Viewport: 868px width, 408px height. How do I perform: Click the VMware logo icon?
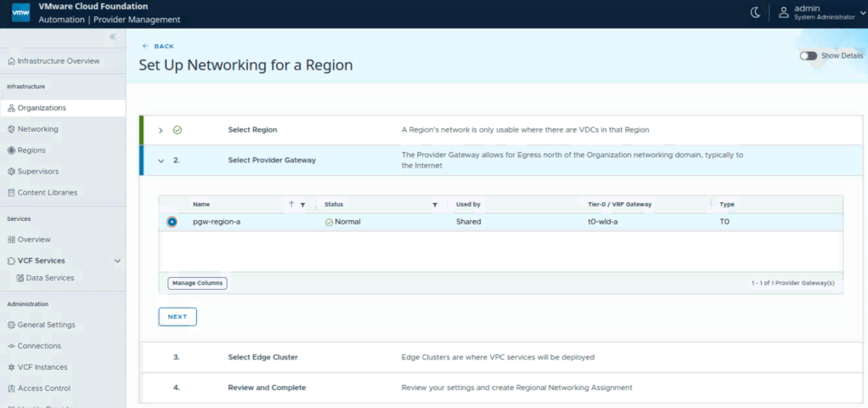tap(21, 13)
